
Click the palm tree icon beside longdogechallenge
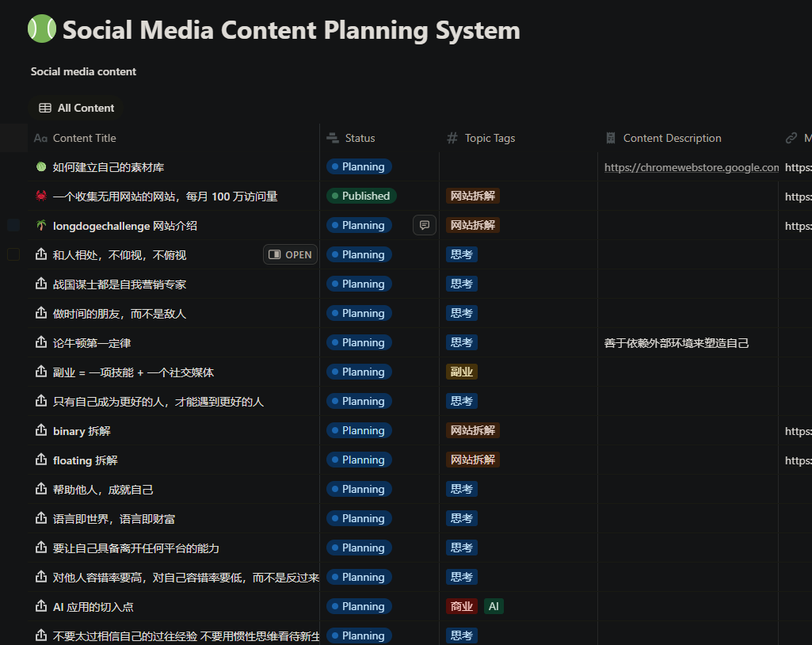tap(41, 226)
